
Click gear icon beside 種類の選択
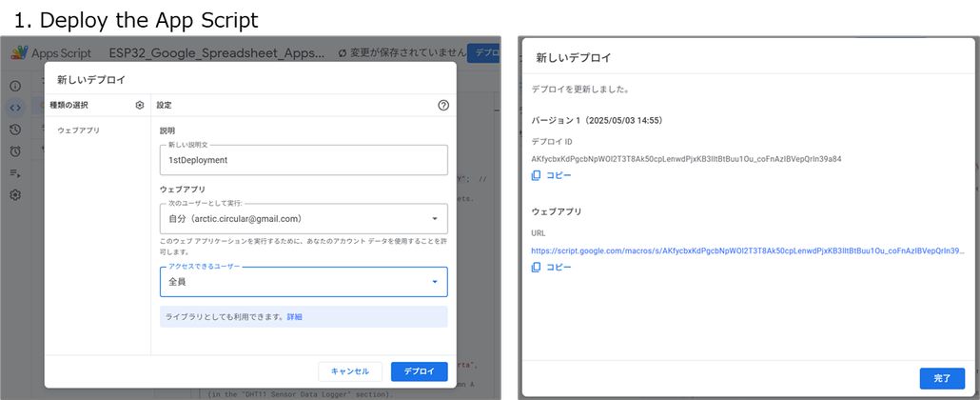click(139, 106)
